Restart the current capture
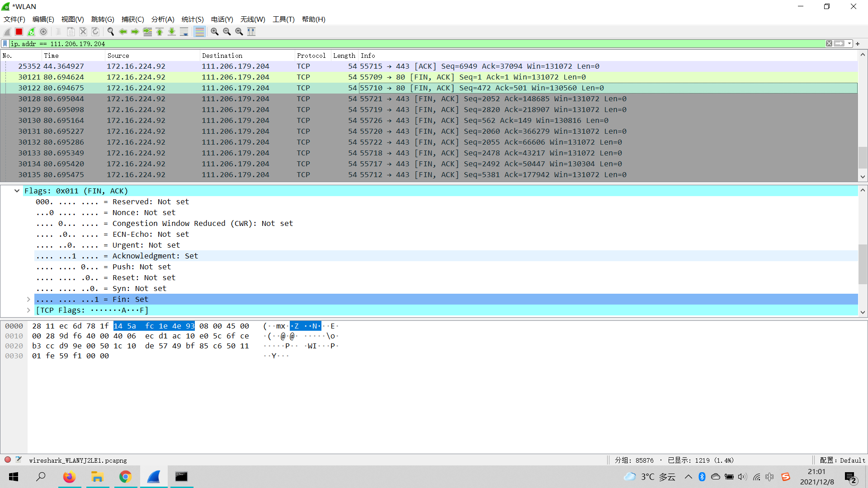Screen dimensions: 868x488 [31, 32]
